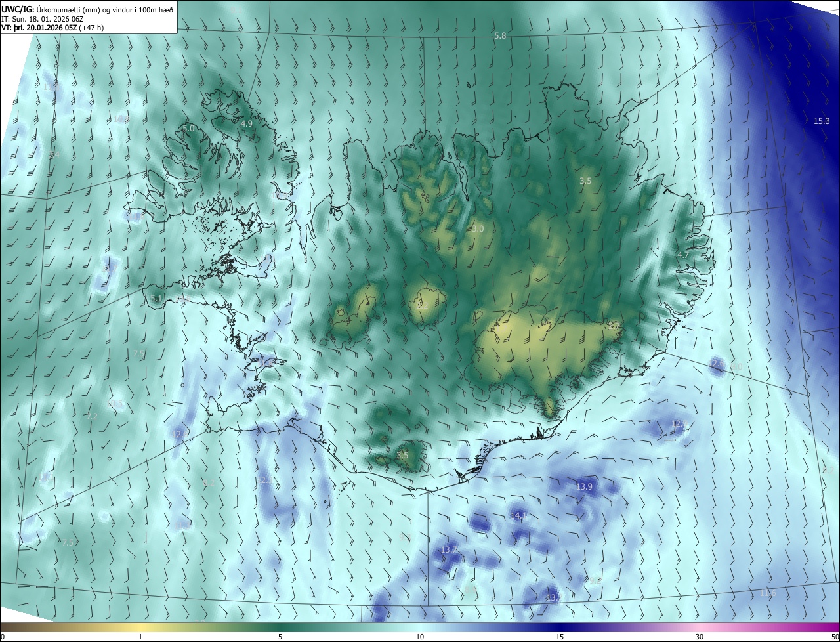Image resolution: width=840 pixels, height=642 pixels.
Task: Click the 50 tick on the color scale
Action: click(x=835, y=637)
